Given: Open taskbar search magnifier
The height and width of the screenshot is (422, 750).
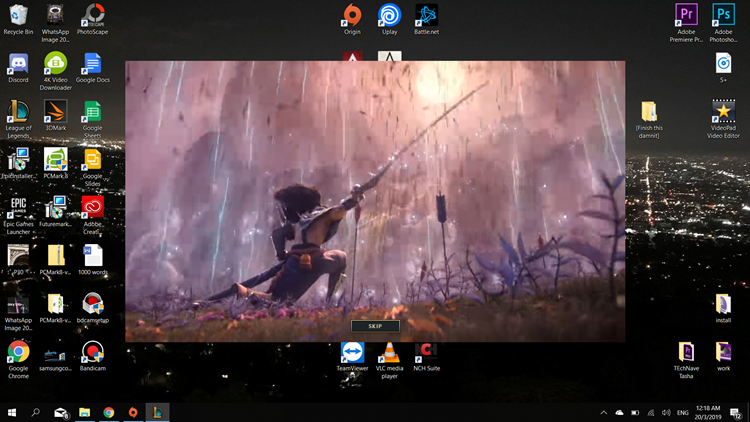Looking at the screenshot, I should pos(35,412).
